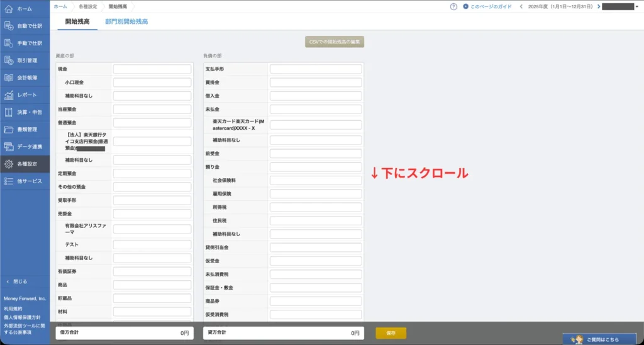Click the 買掛金 input field
Viewport: 644px width, 345px height.
point(316,82)
